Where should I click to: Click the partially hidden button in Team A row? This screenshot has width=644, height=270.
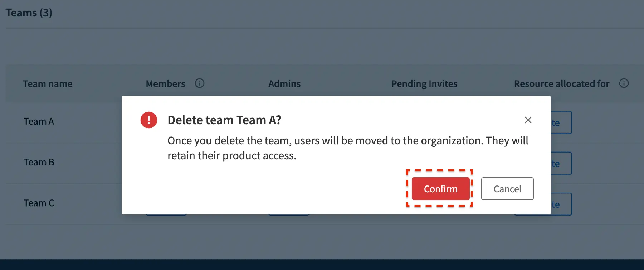pyautogui.click(x=561, y=123)
